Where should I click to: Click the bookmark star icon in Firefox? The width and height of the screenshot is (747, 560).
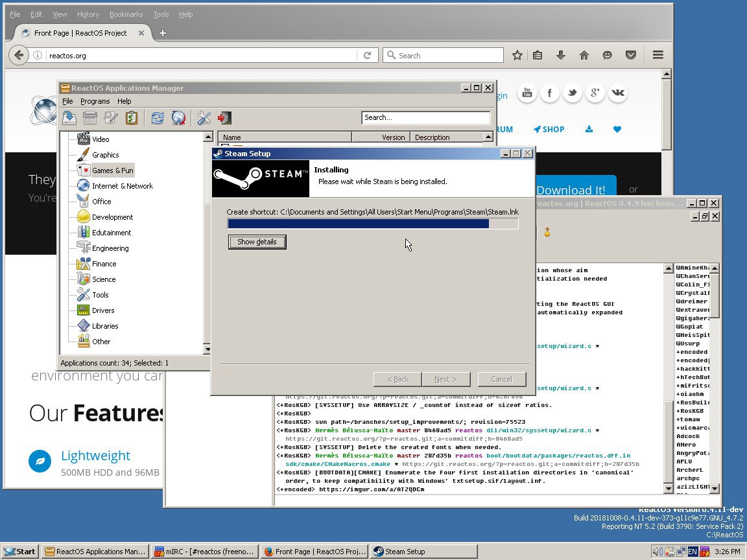pos(517,55)
